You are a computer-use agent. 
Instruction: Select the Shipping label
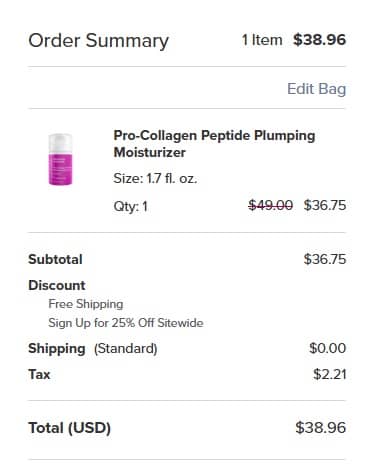57,349
